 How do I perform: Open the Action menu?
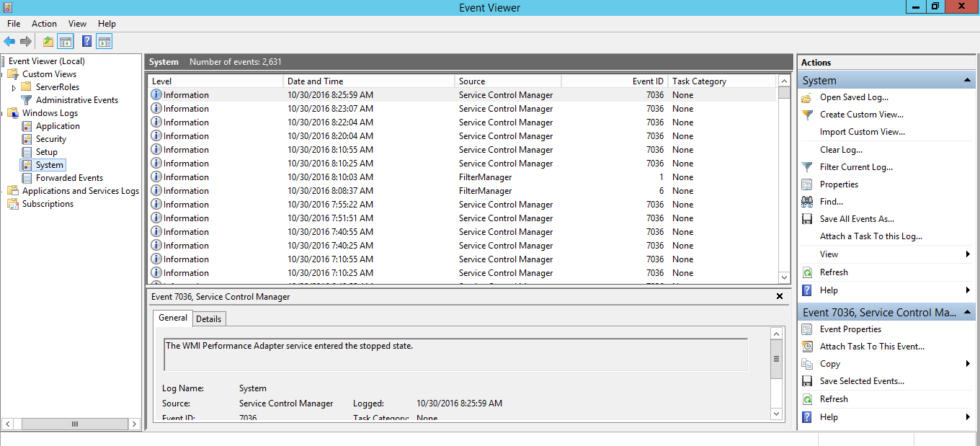coord(44,23)
